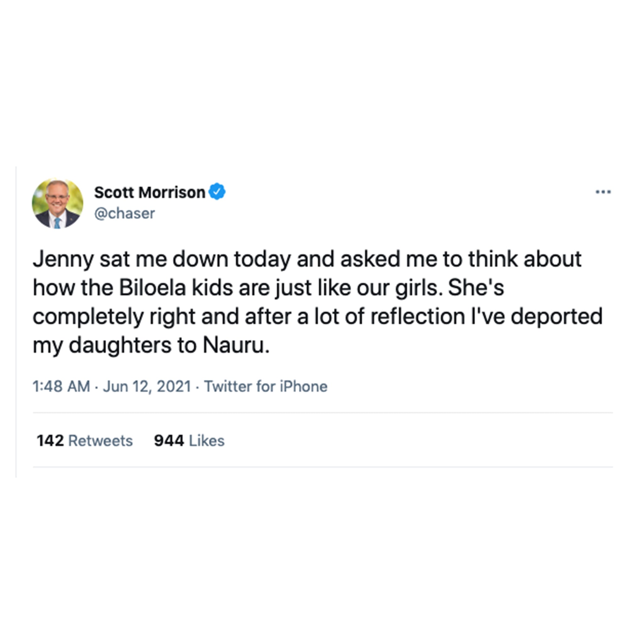
Task: Click the 1:48 AM timestamp
Action: pyautogui.click(x=61, y=386)
